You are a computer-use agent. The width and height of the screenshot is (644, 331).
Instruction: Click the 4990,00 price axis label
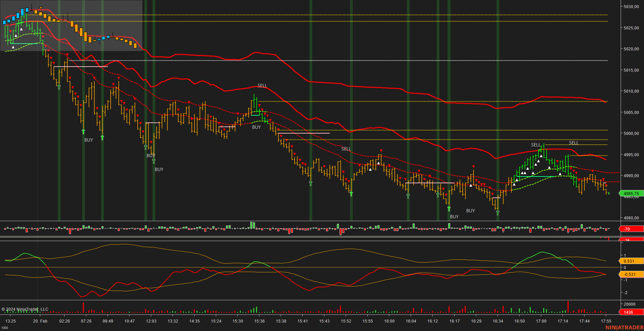pos(631,176)
